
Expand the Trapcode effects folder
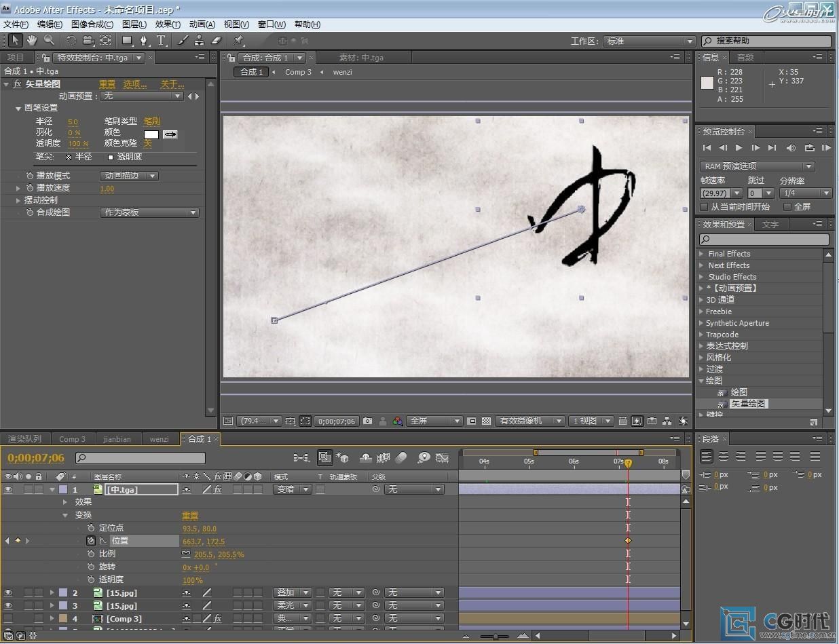(x=702, y=335)
